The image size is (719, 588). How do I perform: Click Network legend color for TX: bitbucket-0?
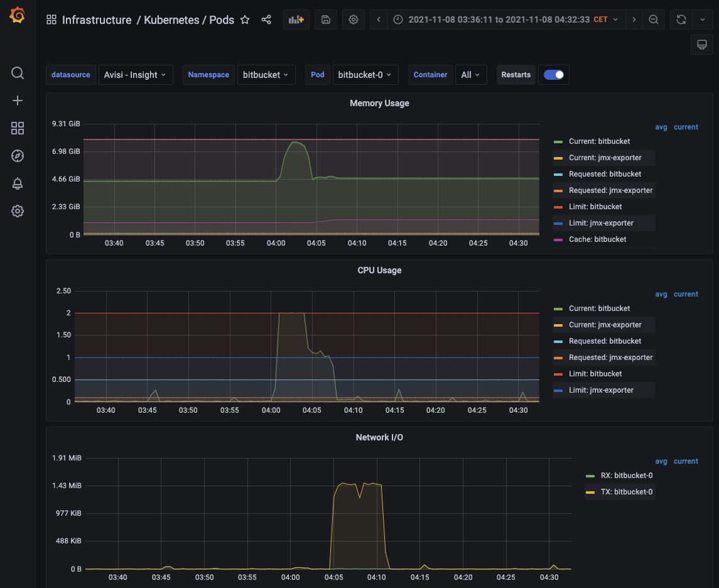pyautogui.click(x=590, y=493)
